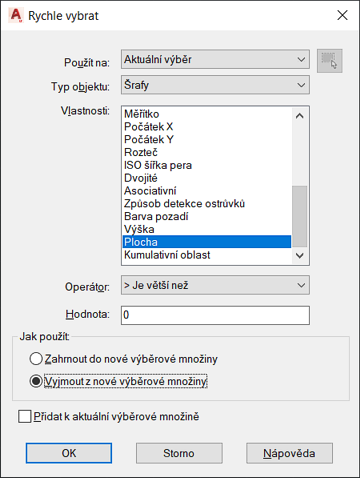
Task: Choose 'Kumulativní oblast' property
Action: [x=207, y=255]
